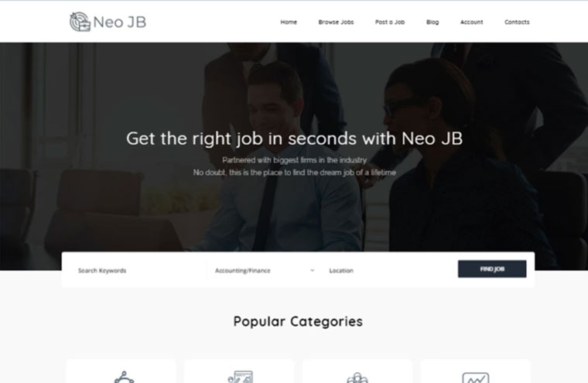Open the Blog page link
This screenshot has width=588, height=383.
click(432, 22)
